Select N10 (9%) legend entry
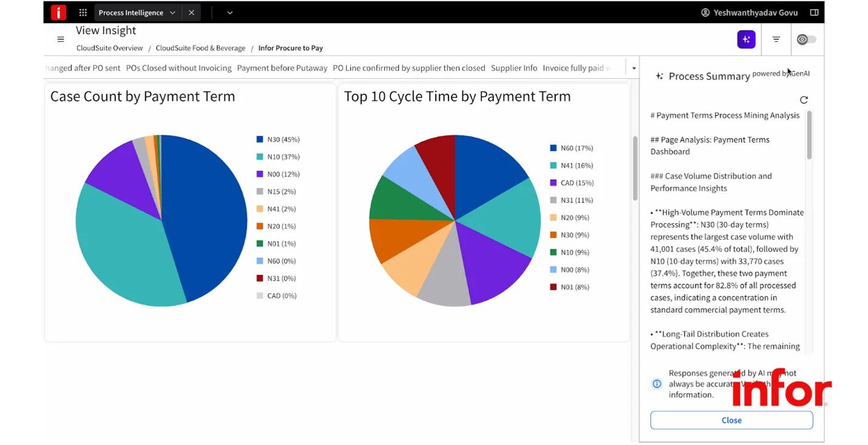Viewport: 868px width, 445px height. coord(569,252)
